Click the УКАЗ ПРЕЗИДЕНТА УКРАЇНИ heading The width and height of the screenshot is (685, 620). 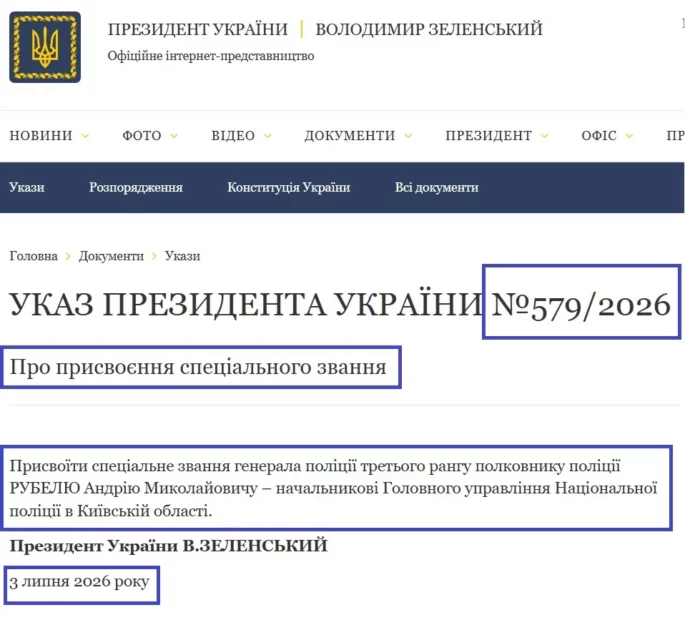tap(246, 305)
